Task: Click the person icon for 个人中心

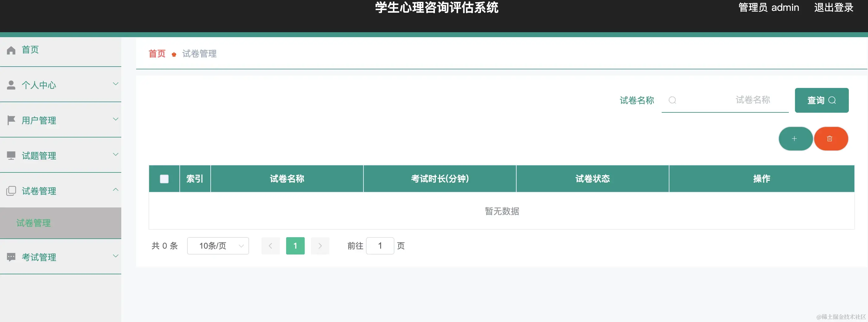Action: (11, 85)
